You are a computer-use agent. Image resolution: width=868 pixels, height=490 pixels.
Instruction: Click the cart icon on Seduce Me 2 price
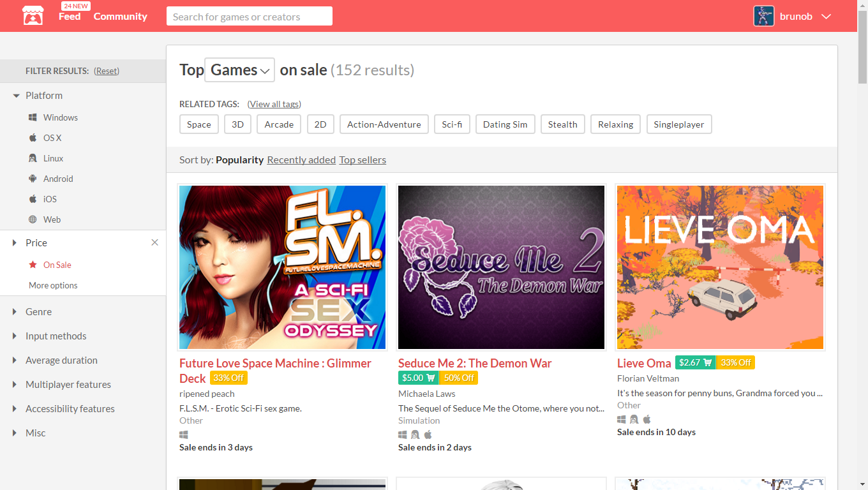click(x=430, y=378)
